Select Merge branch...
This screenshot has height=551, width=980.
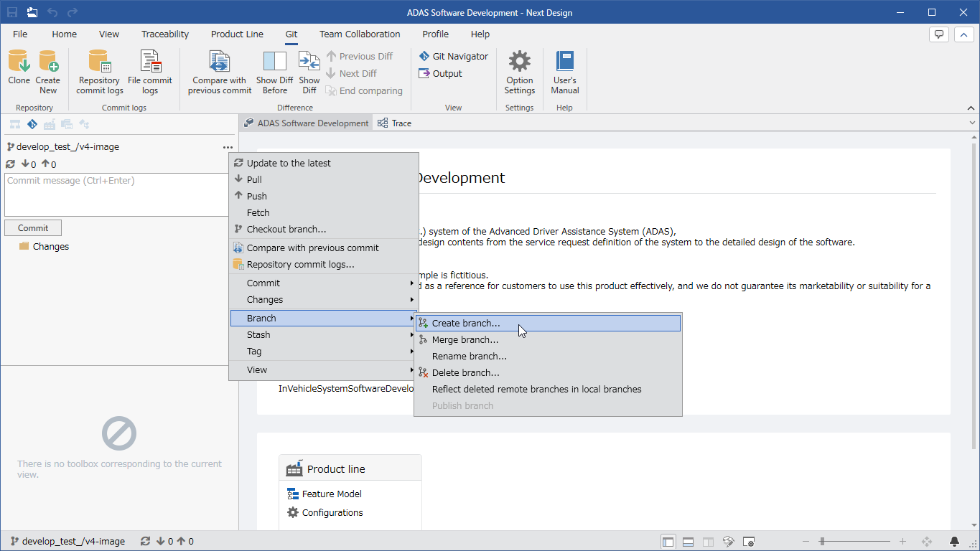click(548, 339)
